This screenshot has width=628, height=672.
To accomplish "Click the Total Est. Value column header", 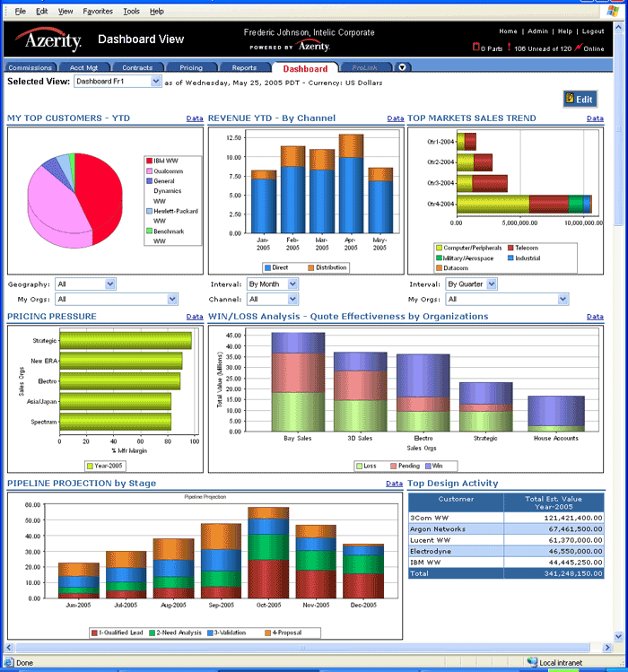I will pyautogui.click(x=554, y=502).
